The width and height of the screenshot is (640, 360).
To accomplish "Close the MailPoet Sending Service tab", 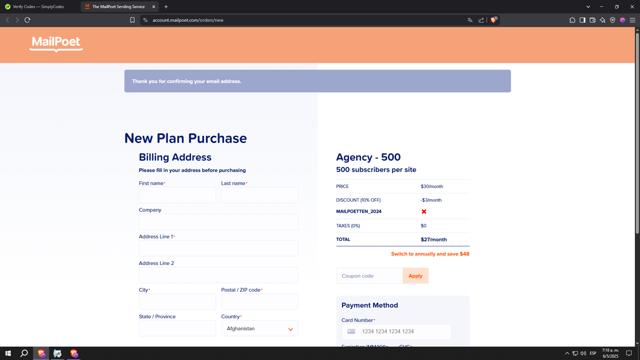I will (x=153, y=7).
